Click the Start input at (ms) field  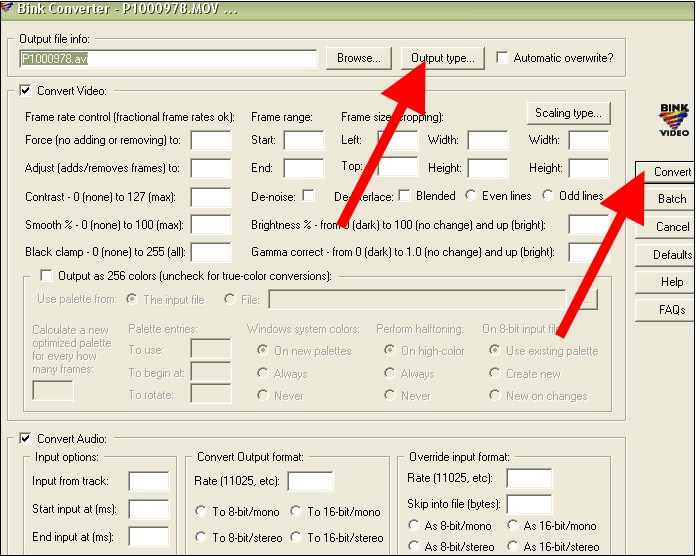point(149,509)
